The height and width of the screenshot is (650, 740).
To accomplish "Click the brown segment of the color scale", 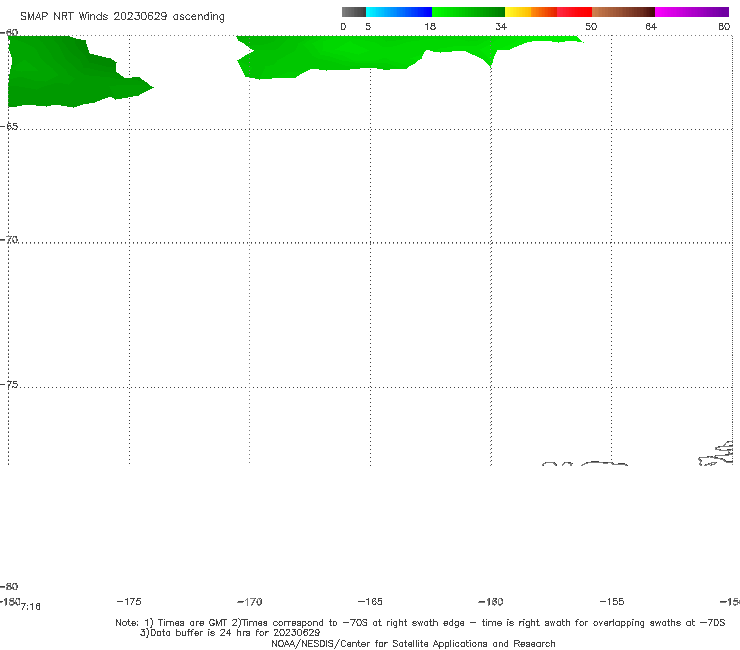I will (x=623, y=12).
